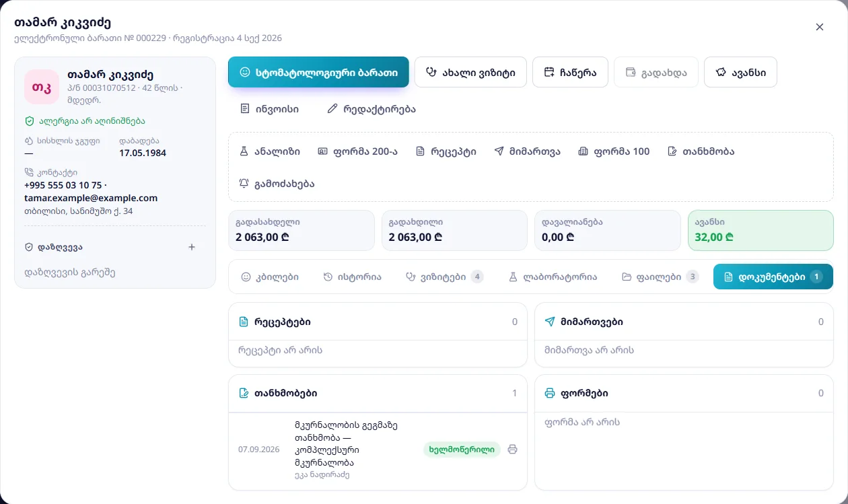The image size is (848, 504).
Task: Open the ინვოისი invoice action
Action: [269, 109]
